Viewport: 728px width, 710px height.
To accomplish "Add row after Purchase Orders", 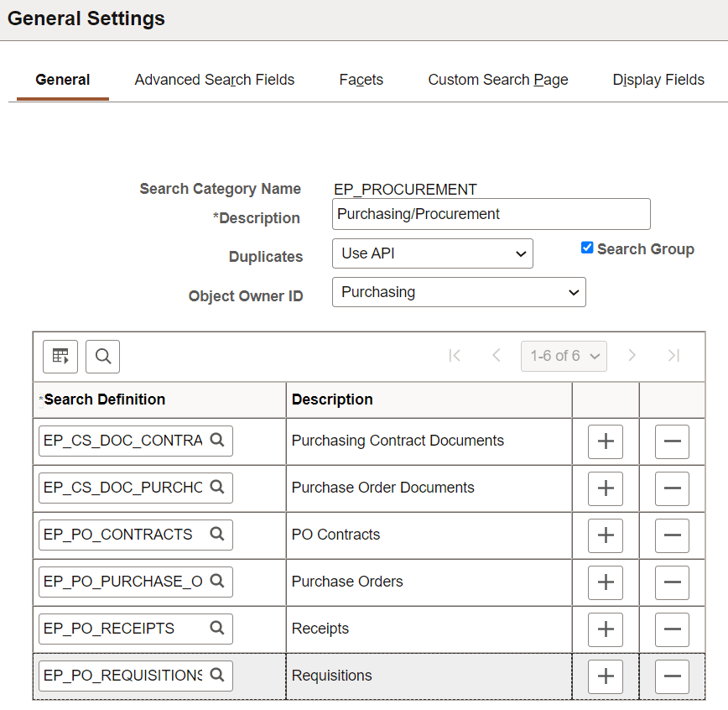I will pyautogui.click(x=606, y=582).
